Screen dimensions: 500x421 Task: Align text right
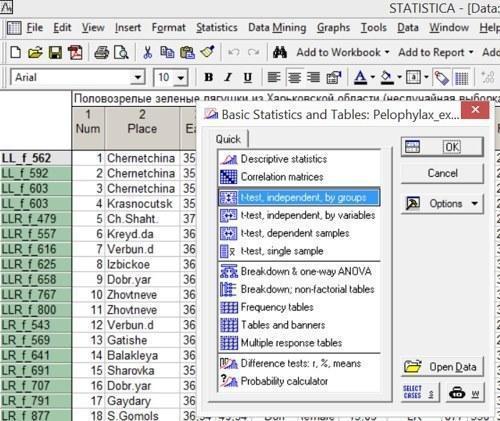click(x=314, y=77)
